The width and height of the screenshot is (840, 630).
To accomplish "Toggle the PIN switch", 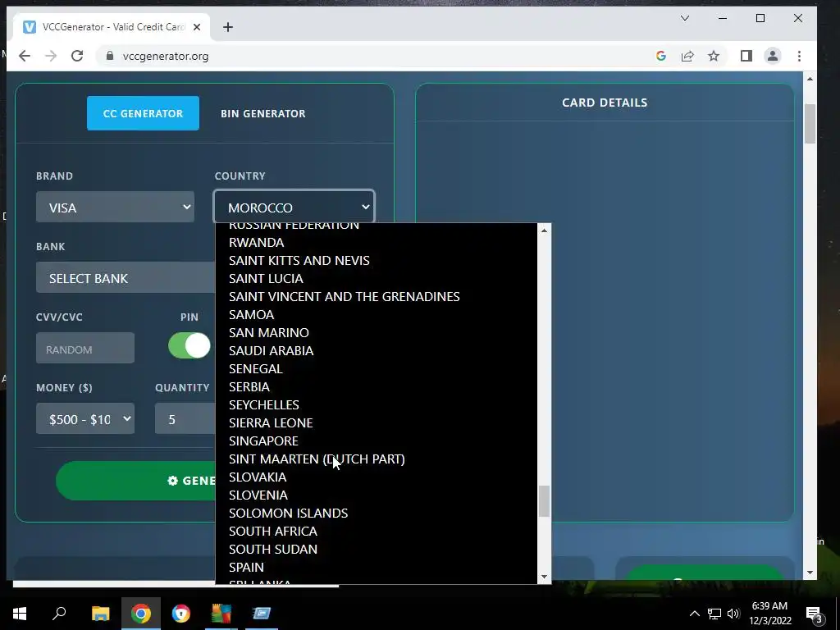I will [189, 345].
